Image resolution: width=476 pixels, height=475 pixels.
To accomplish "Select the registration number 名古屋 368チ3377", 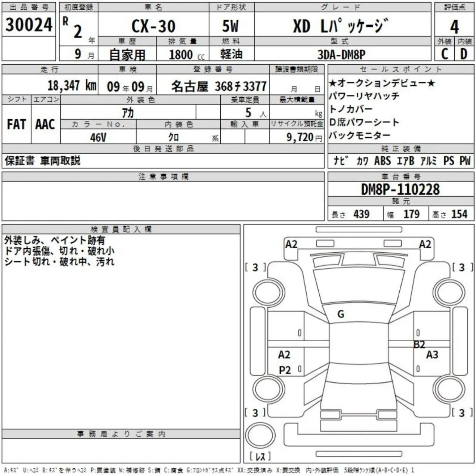I will [x=219, y=86].
